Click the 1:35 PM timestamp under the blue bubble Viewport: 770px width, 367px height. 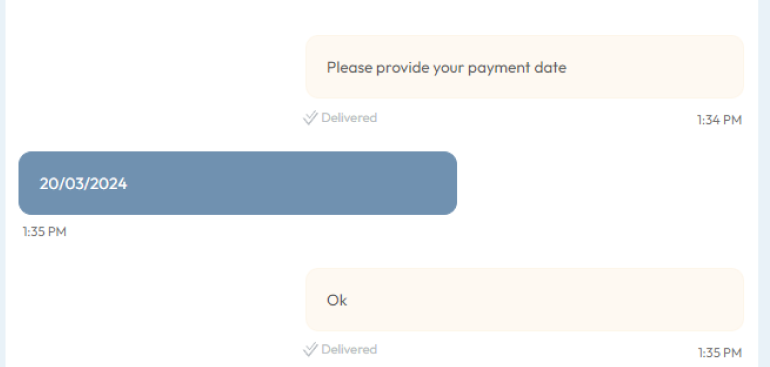tap(44, 232)
